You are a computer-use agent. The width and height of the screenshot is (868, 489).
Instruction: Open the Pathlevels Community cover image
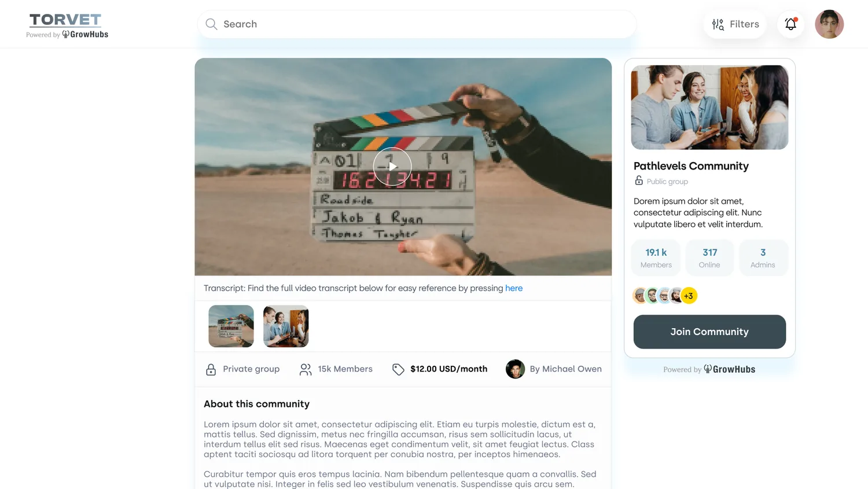[x=709, y=107]
